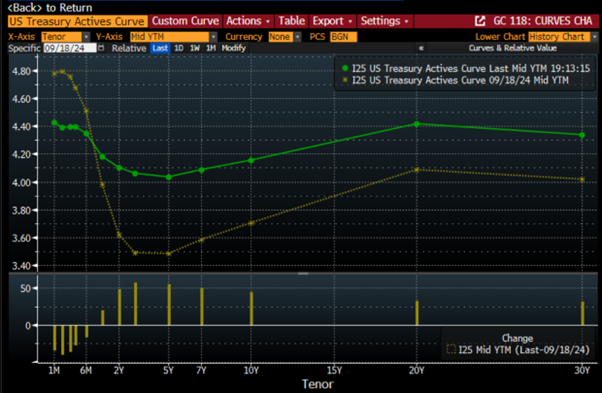Expand the Y-Axis Mid YTM dropdown arrow
Image resolution: width=602 pixels, height=393 pixels.
[x=213, y=37]
